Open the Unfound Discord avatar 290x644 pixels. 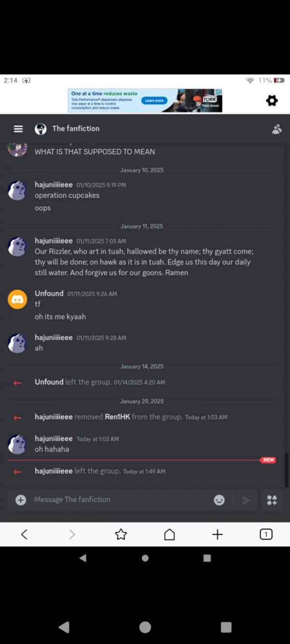[17, 300]
